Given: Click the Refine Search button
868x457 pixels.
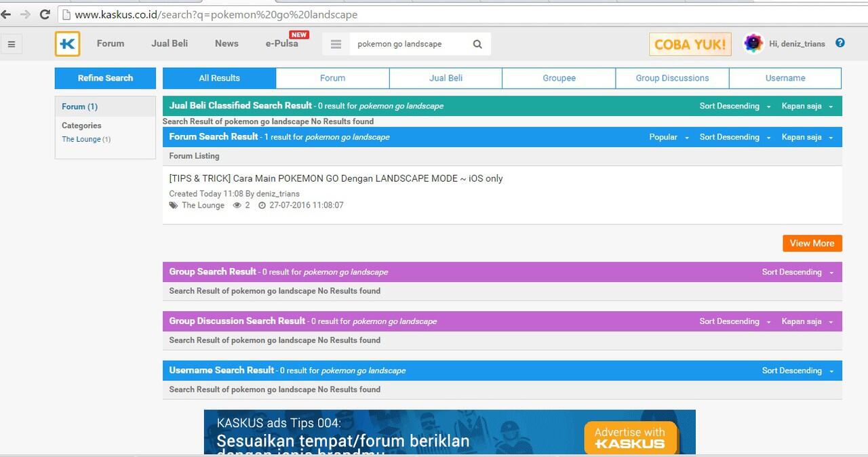Looking at the screenshot, I should [x=105, y=78].
